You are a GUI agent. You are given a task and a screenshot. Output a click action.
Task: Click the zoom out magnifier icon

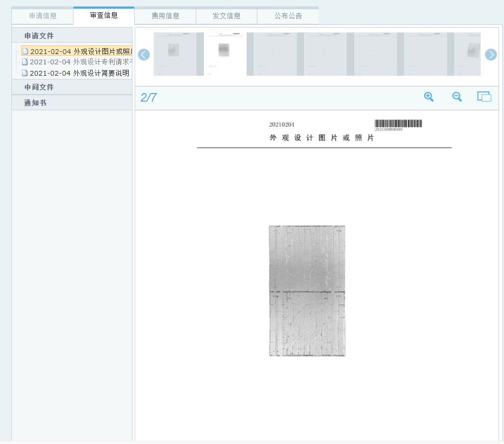(x=457, y=97)
